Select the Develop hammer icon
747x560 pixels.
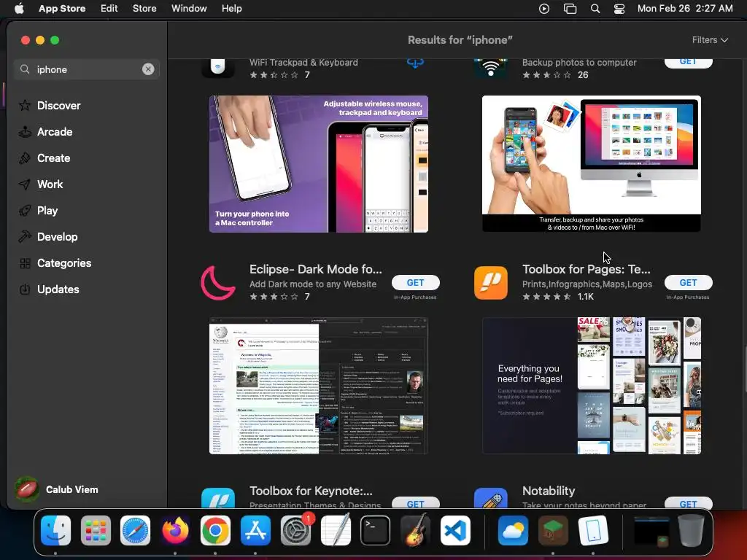pos(25,236)
